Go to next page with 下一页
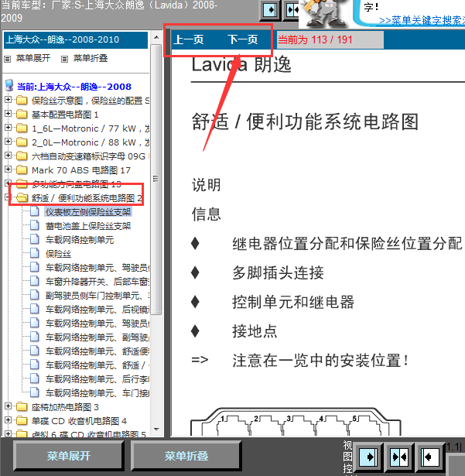The image size is (465, 476). coord(242,39)
